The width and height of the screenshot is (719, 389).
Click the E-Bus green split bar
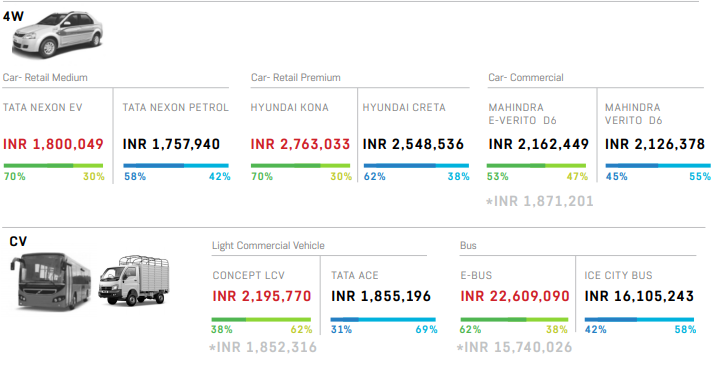(x=514, y=319)
